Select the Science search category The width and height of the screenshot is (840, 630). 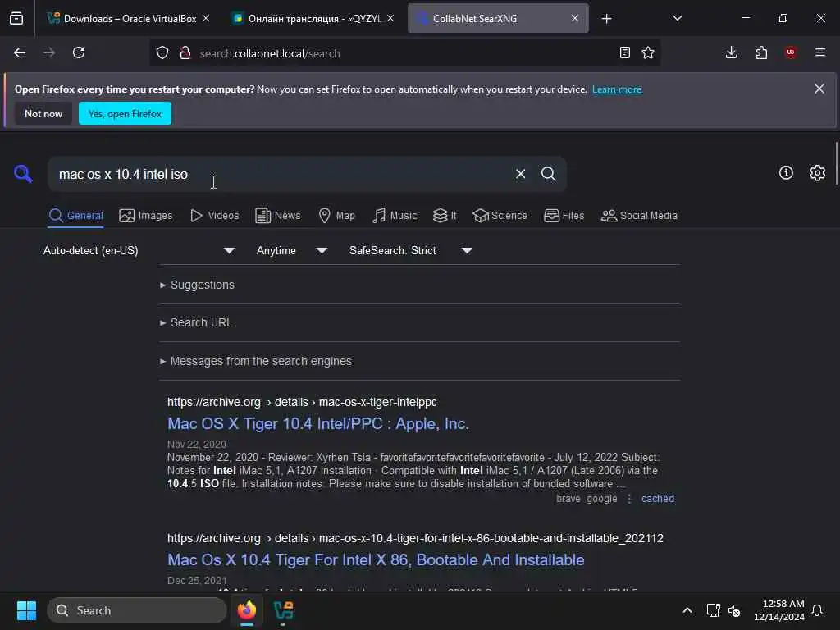coord(500,216)
